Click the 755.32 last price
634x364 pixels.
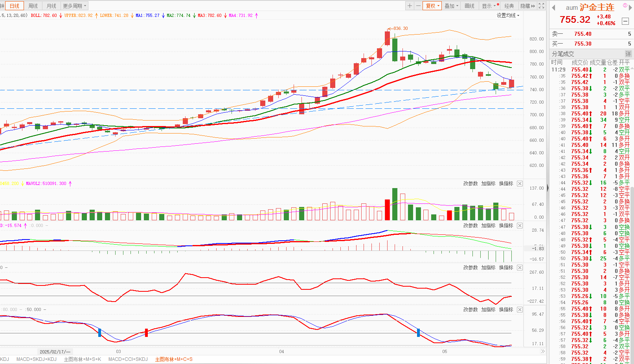[x=575, y=20]
